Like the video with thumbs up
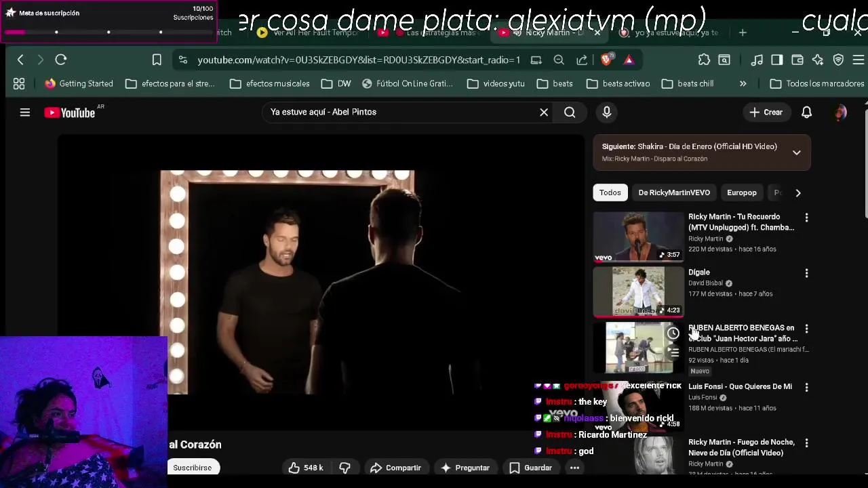868x488 pixels. click(305, 468)
